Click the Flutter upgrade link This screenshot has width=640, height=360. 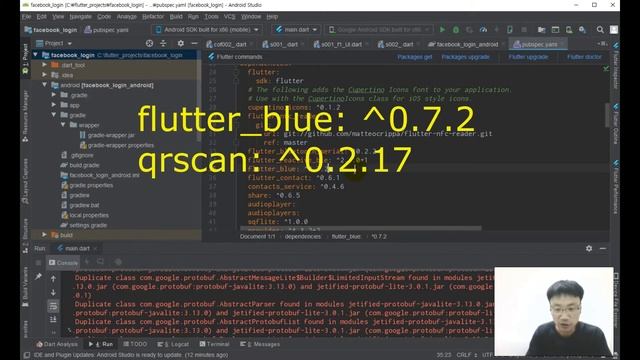[x=528, y=57]
